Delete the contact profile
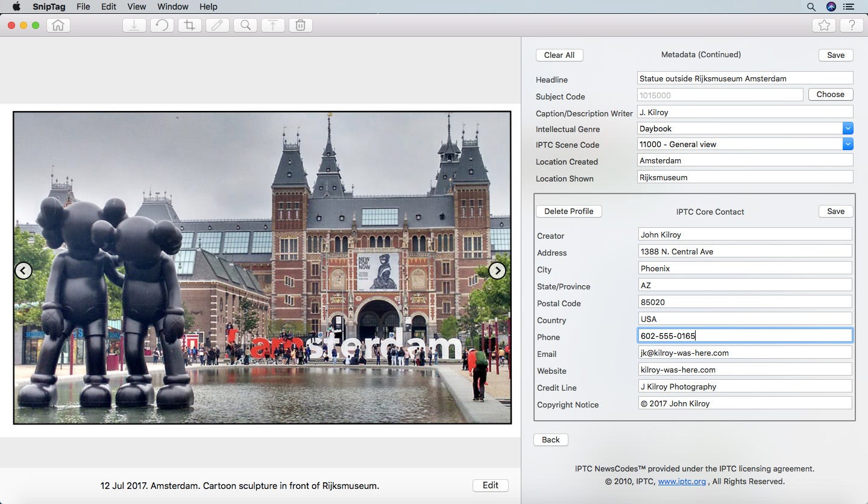This screenshot has height=504, width=868. coord(569,211)
